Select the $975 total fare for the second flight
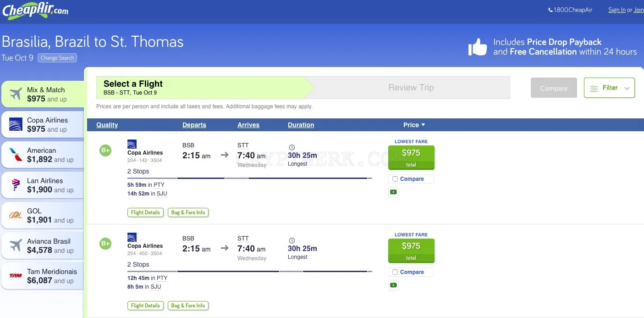The width and height of the screenshot is (644, 318). (x=411, y=251)
